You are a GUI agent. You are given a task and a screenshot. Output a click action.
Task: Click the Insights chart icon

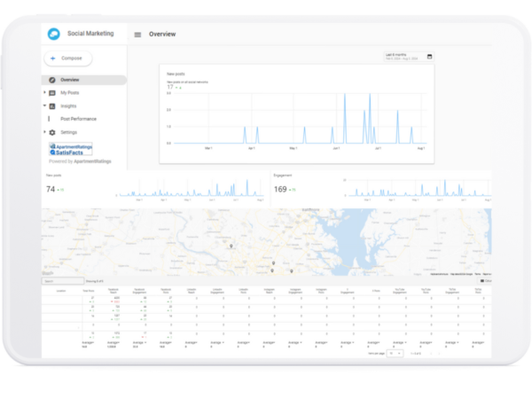(51, 106)
